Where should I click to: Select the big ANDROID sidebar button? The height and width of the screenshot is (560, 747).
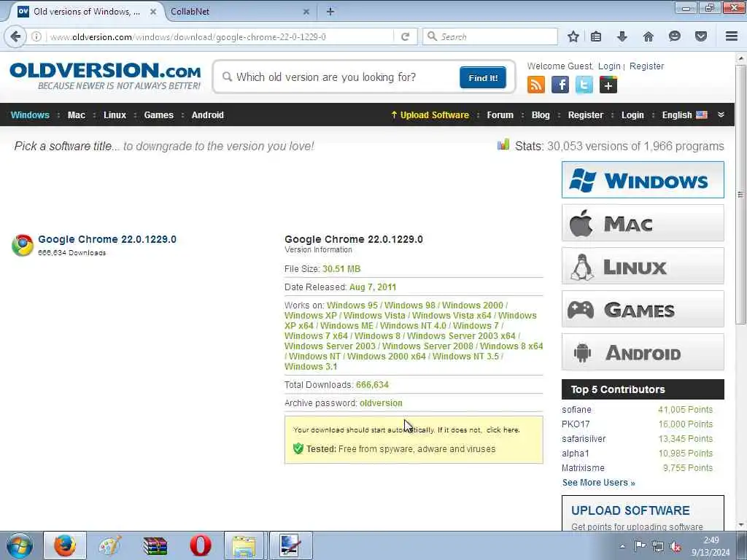pos(643,352)
